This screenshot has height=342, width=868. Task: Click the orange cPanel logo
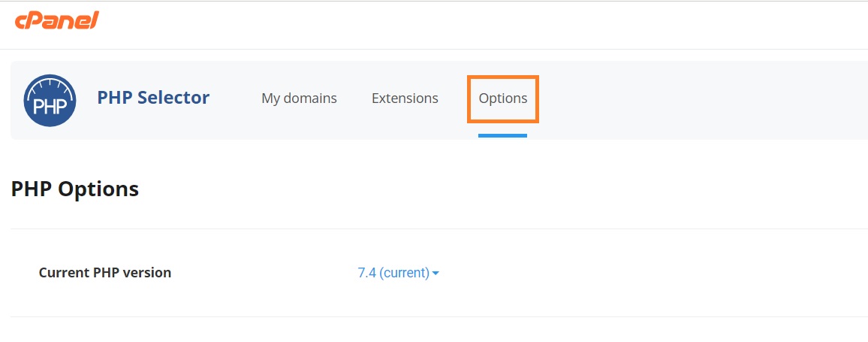[56, 20]
